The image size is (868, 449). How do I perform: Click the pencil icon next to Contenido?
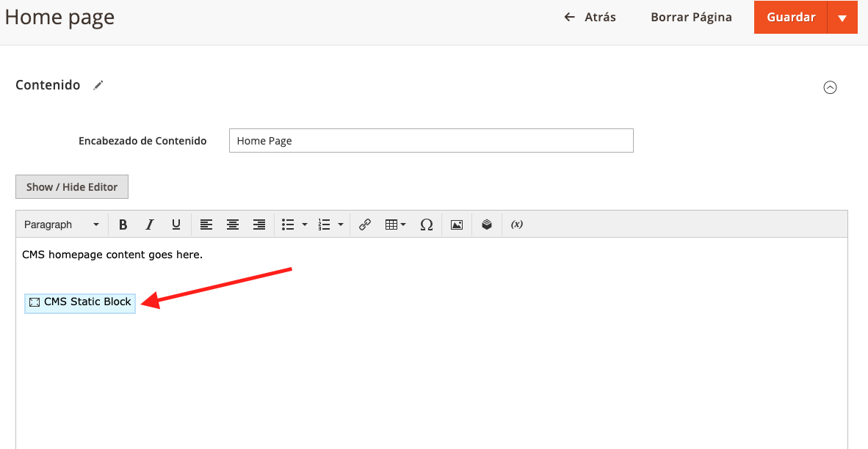[x=98, y=85]
